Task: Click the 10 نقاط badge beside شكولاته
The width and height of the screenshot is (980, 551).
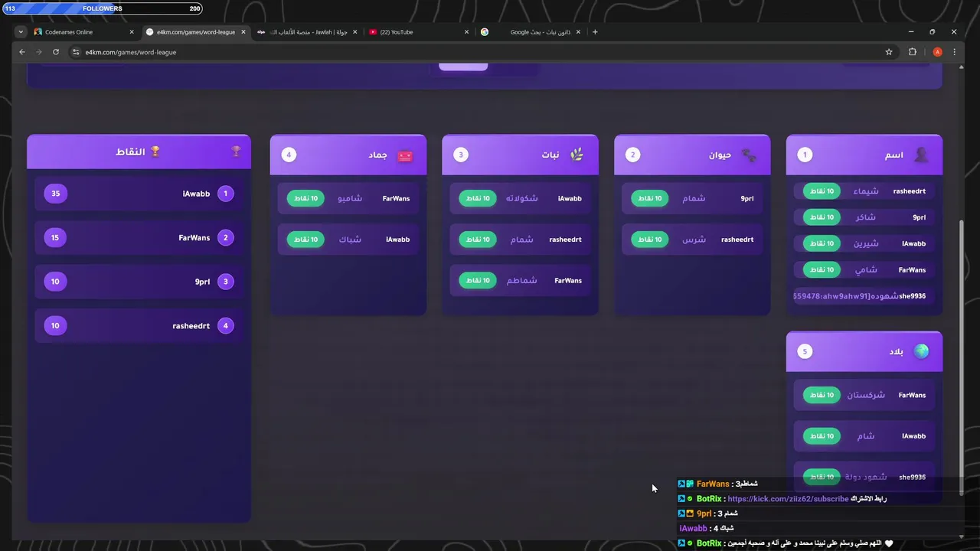Action: coord(478,198)
